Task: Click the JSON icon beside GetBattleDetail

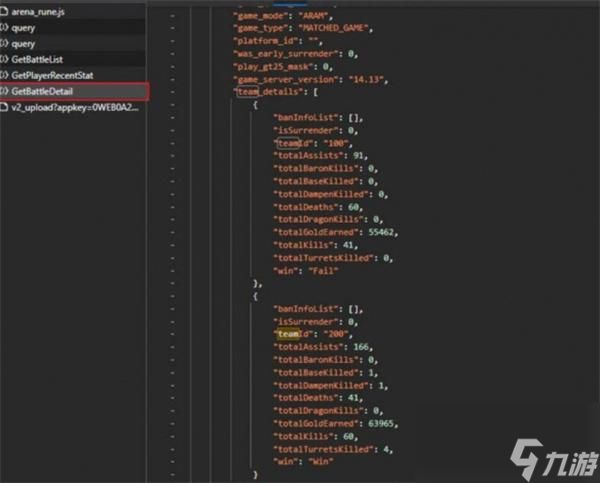Action: point(5,91)
